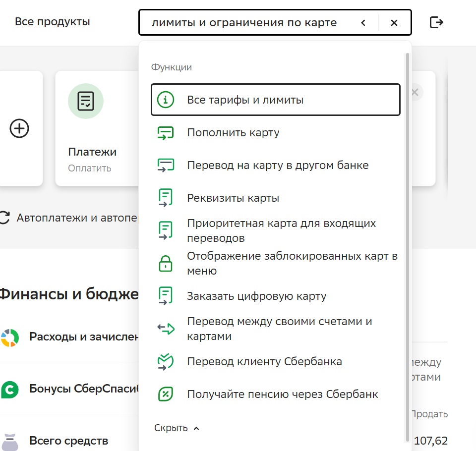Open Все продукты in the header
The width and height of the screenshot is (476, 451).
53,22
